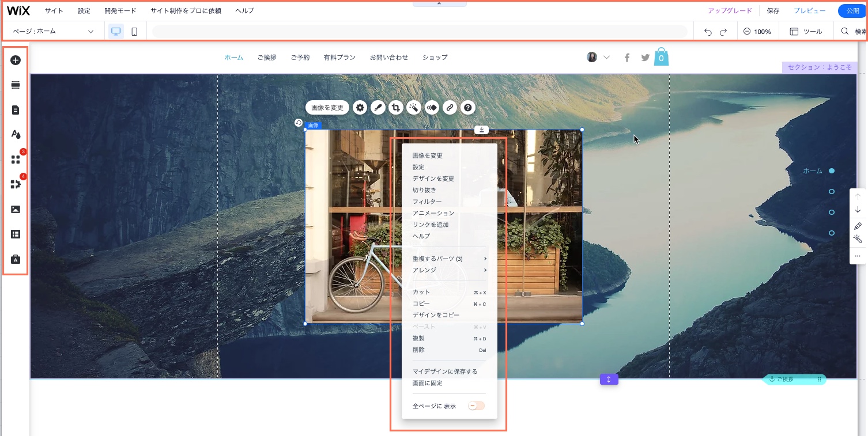The width and height of the screenshot is (868, 436).
Task: Open the filter magic wand icon
Action: pos(414,107)
